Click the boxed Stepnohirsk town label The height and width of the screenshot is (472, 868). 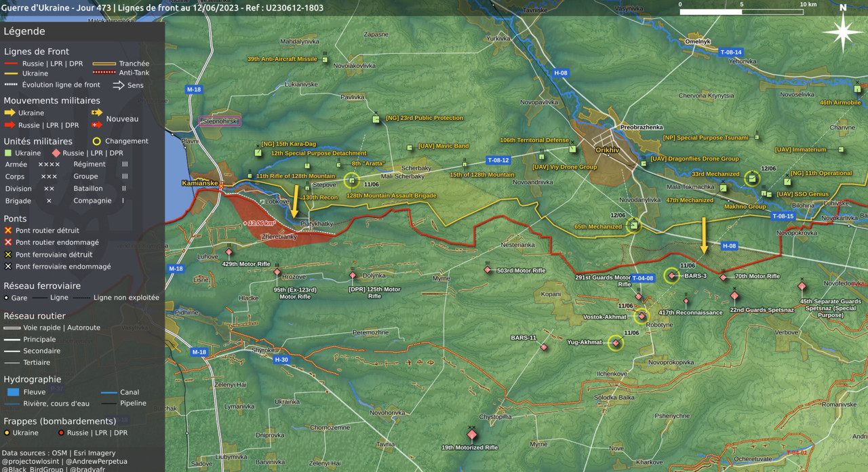(220, 121)
